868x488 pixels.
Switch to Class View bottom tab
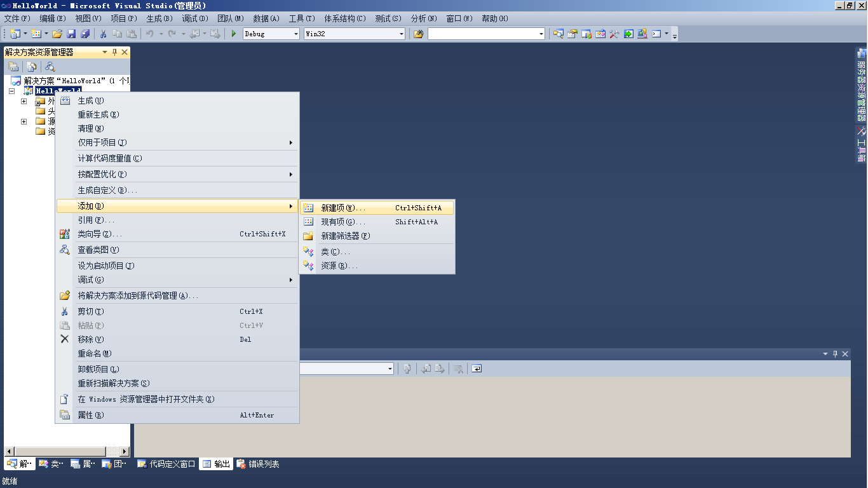point(51,464)
